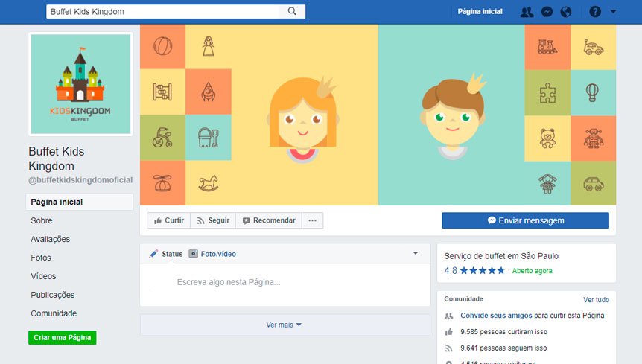Viewport: 642px width, 364px height.
Task: Expand the composer dropdown arrow
Action: click(x=415, y=253)
